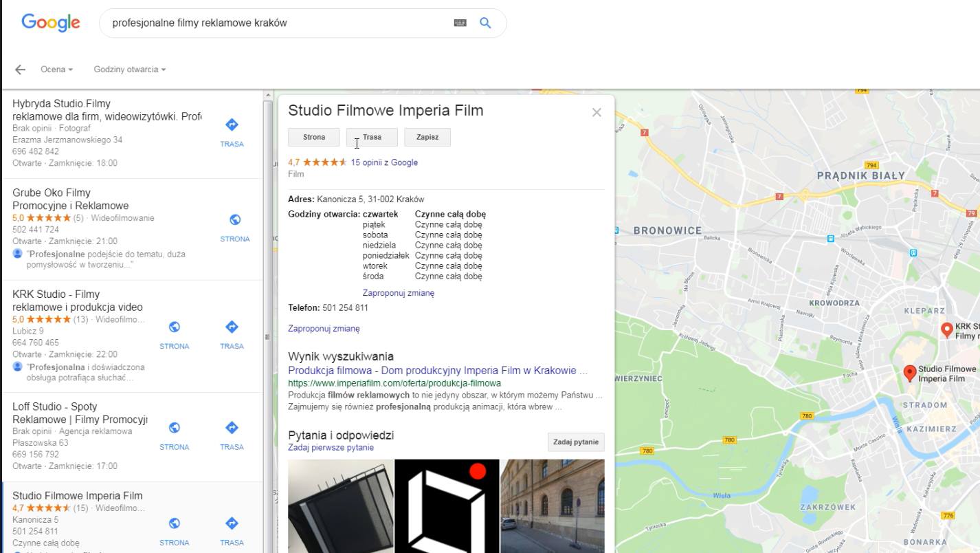
Task: Open the black-and-white logo photo thumbnail
Action: click(x=447, y=506)
